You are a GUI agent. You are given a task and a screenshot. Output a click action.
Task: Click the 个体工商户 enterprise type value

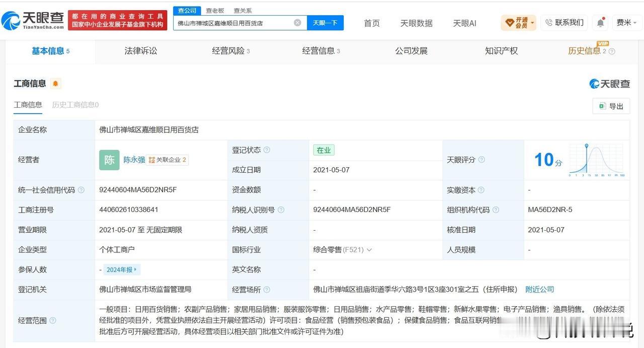(x=117, y=249)
